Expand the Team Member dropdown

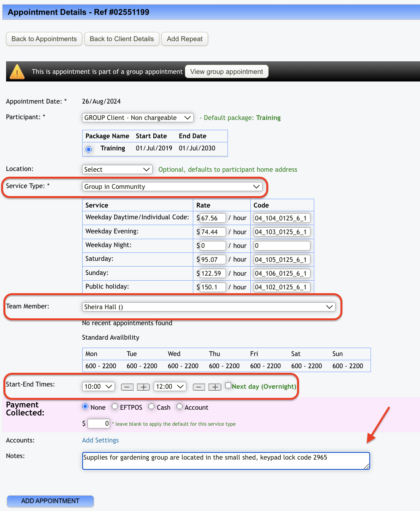(208, 307)
